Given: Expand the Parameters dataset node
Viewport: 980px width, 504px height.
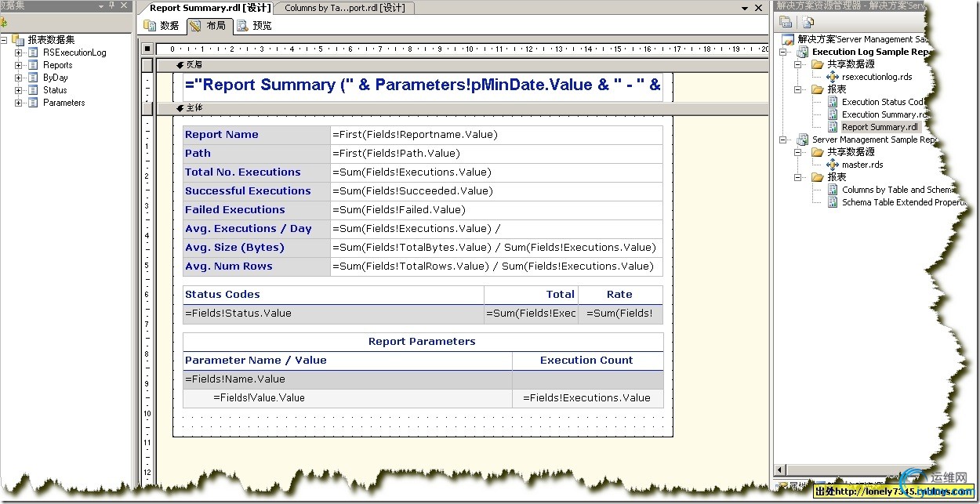Looking at the screenshot, I should click(19, 103).
